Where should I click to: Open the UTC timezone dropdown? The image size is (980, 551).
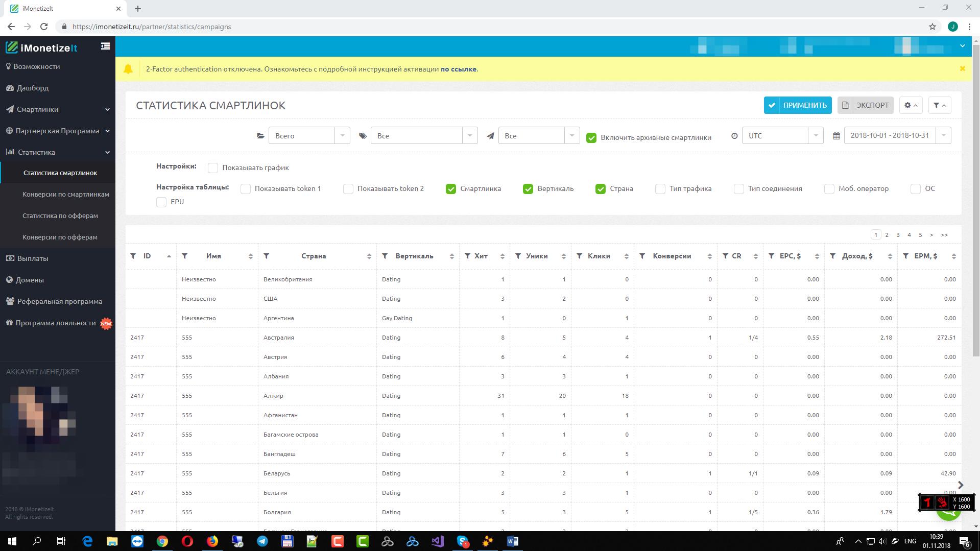click(782, 136)
